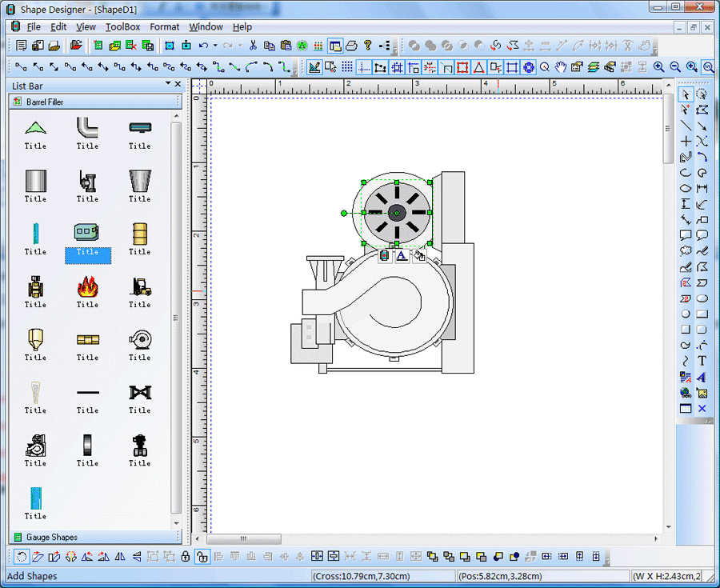This screenshot has height=588, width=720.
Task: Open the Format menu
Action: click(165, 26)
